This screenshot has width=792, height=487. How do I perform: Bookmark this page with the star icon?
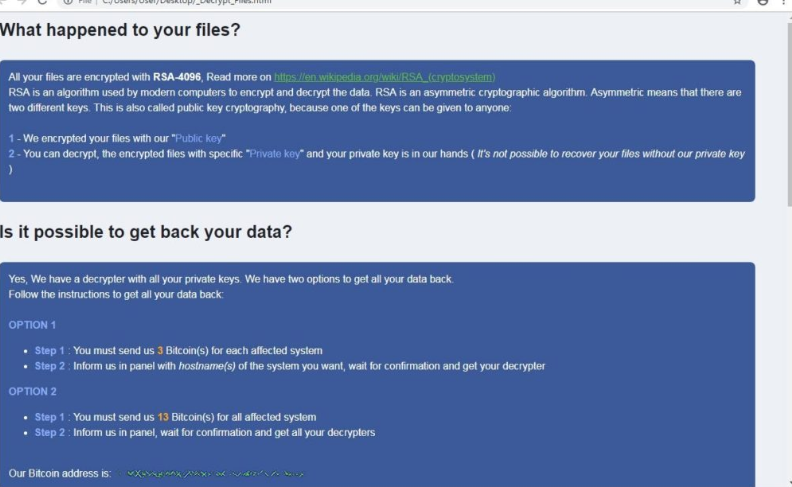(736, 3)
